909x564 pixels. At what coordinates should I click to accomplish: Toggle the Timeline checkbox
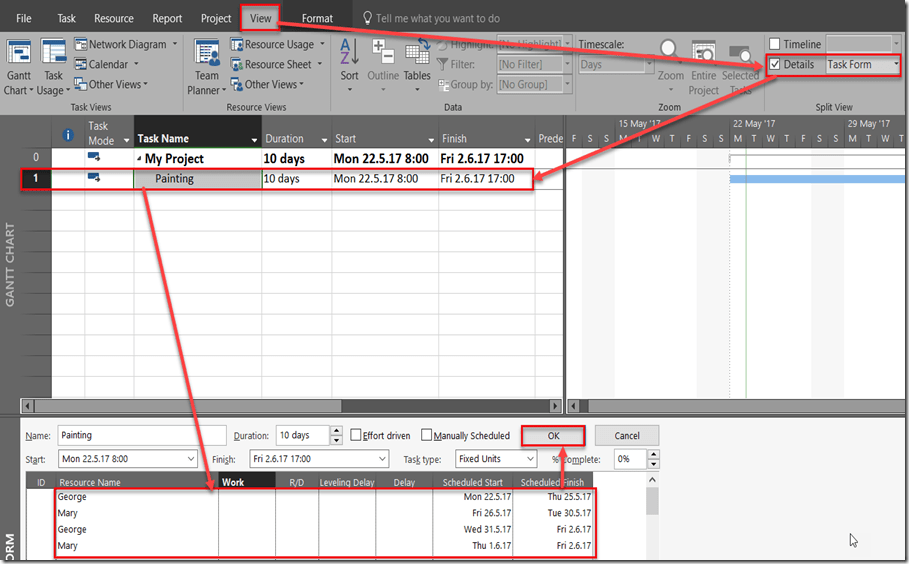(x=775, y=44)
